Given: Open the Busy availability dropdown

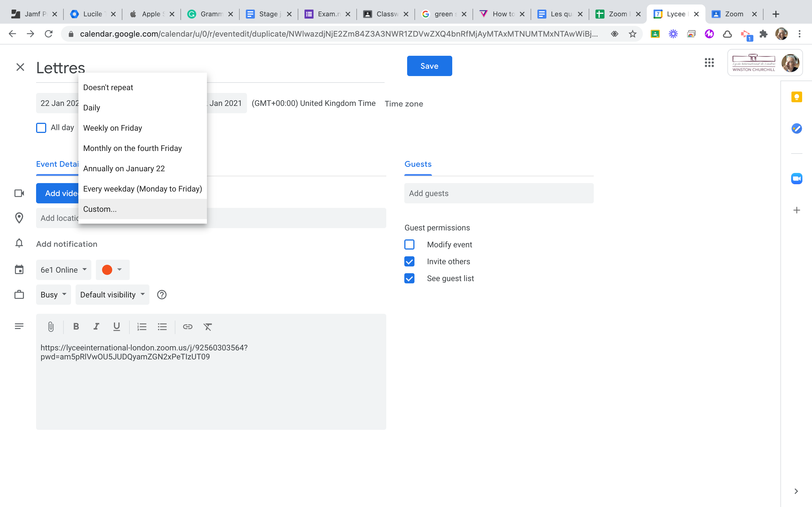Looking at the screenshot, I should click(x=53, y=295).
